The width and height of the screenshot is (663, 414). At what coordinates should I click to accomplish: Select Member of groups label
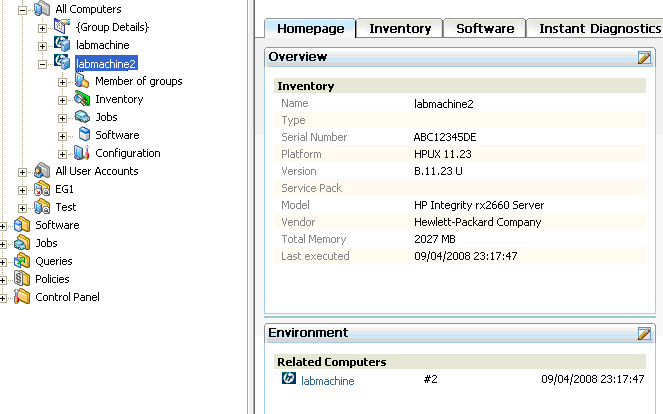[139, 81]
